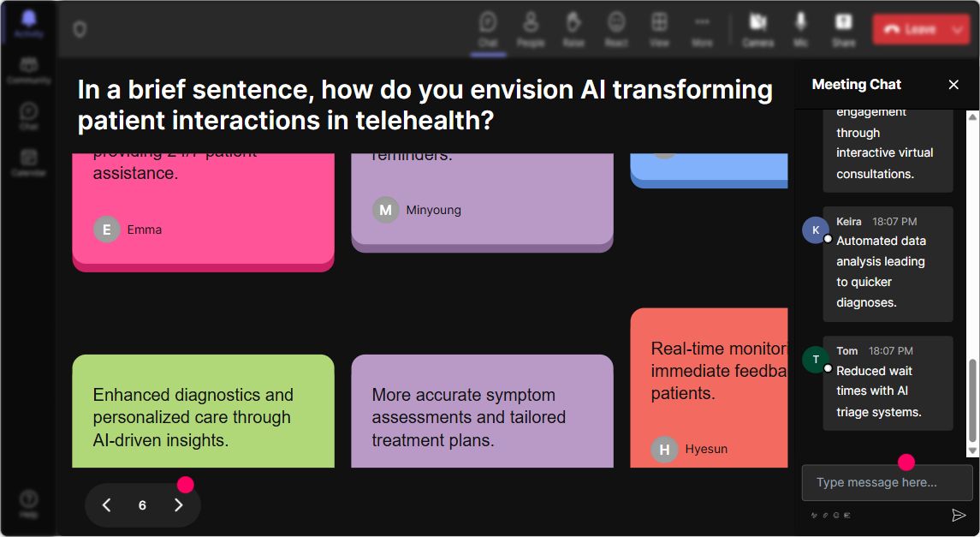Toggle the meeting Chat panel button
This screenshot has width=980, height=537.
[x=488, y=29]
